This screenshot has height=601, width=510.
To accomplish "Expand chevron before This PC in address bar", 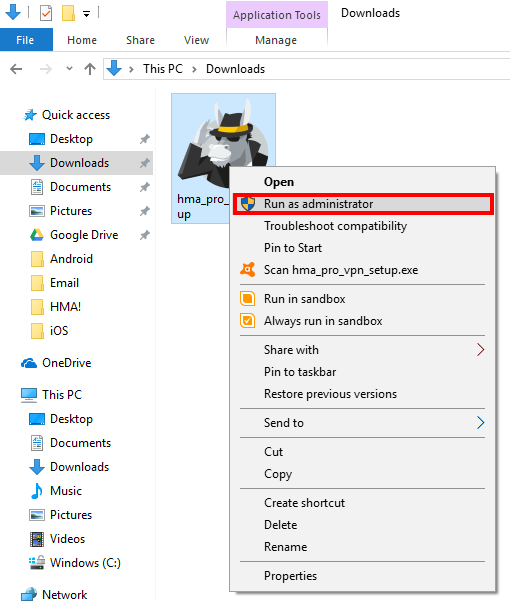I will click(x=131, y=69).
